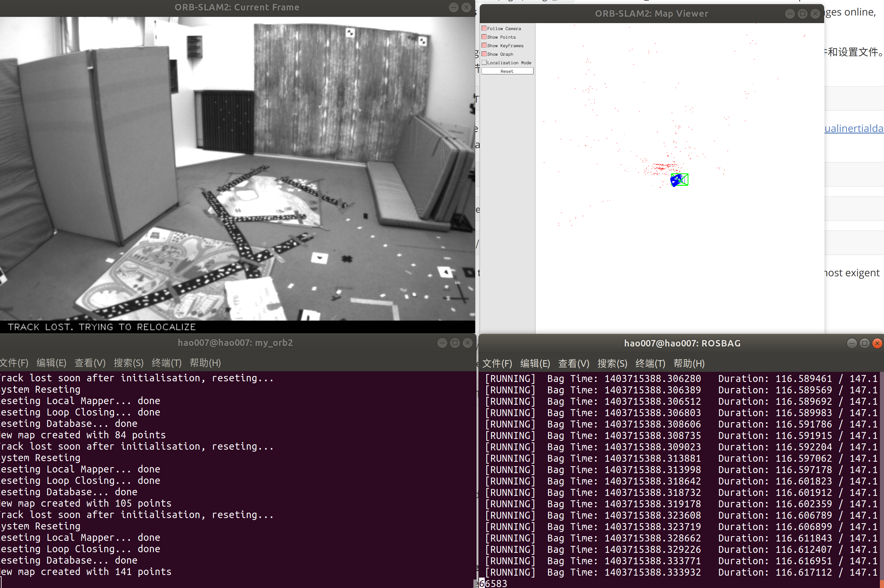Viewport: 884px width, 588px height.
Task: Open 查看(V) menu in my_orb2 terminal
Action: (x=90, y=363)
